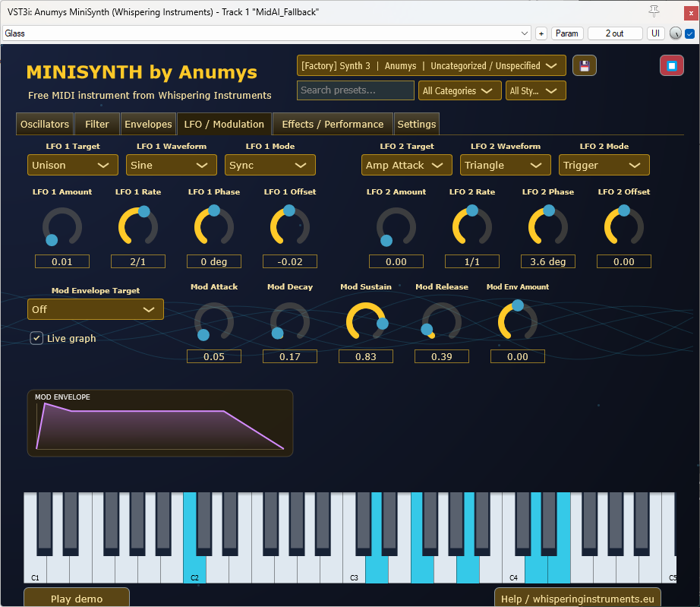
Task: Click the Mod Env Amount knob
Action: coord(518,321)
